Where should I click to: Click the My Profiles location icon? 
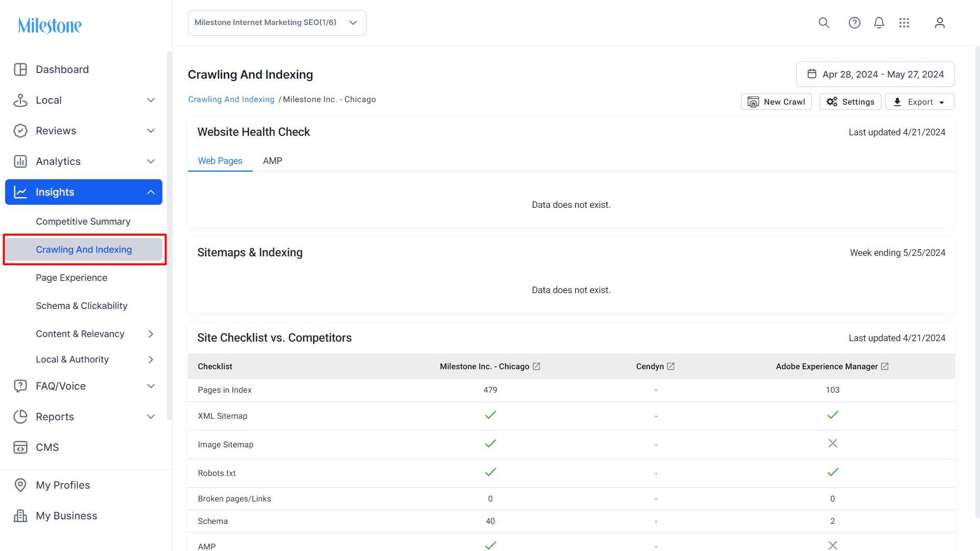20,485
